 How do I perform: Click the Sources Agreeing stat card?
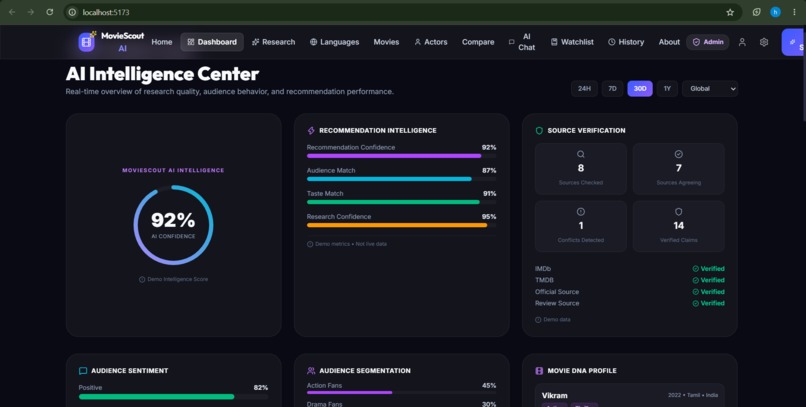[679, 169]
